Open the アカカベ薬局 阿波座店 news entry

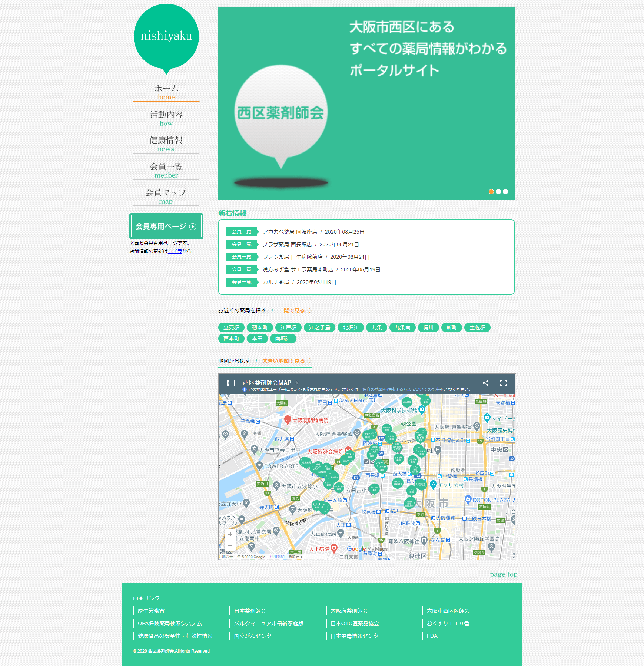tap(290, 232)
